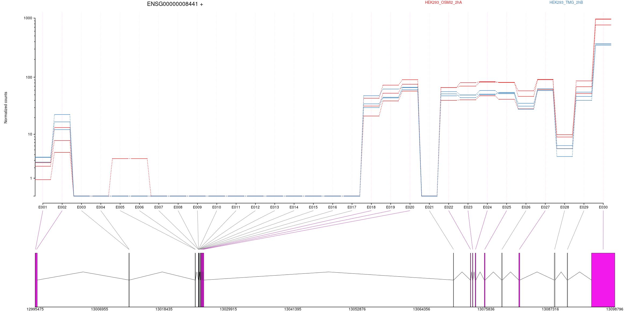The height and width of the screenshot is (322, 644).
Task: Click exon label E026
Action: click(x=526, y=207)
